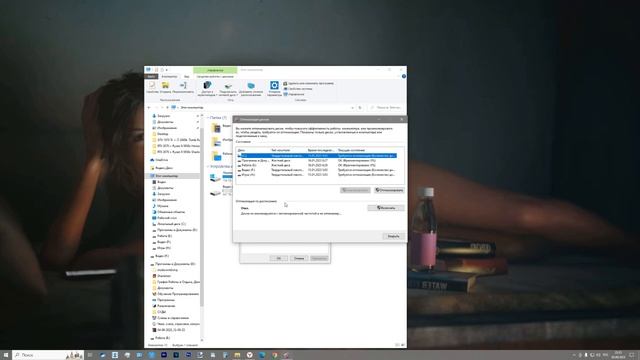This screenshot has width=640, height=360.
Task: Click the Chrome icon on the taskbar
Action: (x=274, y=355)
